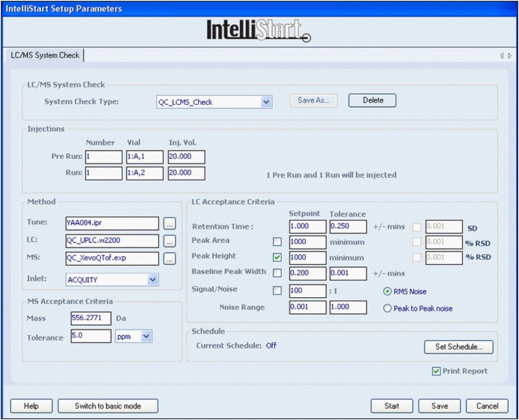
Task: Click the left tab scroll arrow
Action: 501,56
